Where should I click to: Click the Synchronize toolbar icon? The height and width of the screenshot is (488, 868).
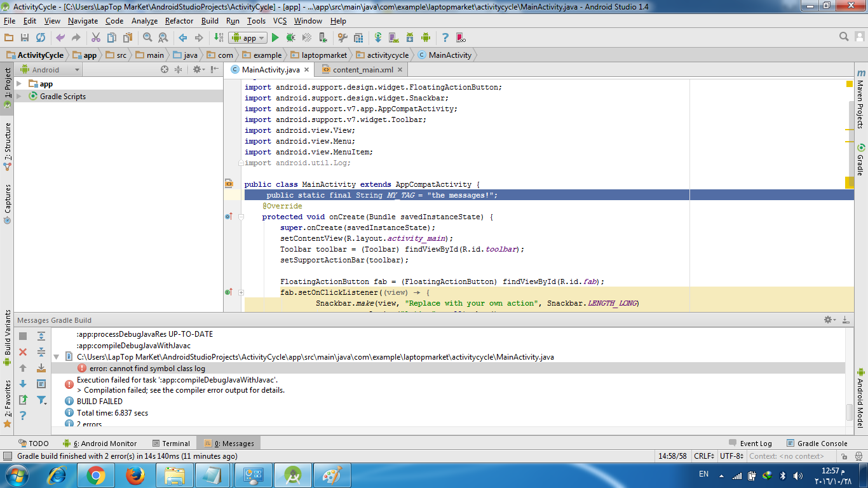41,37
